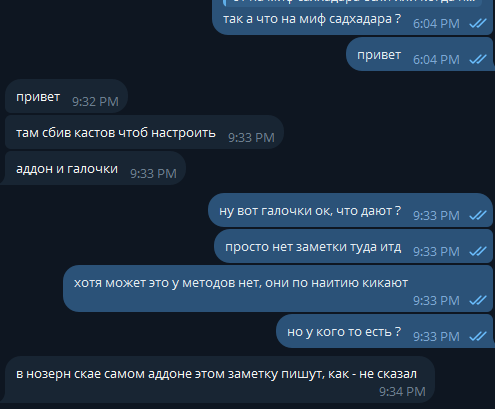Image resolution: width=495 pixels, height=409 pixels.
Task: Click message 'просто нет заметки туда итд'
Action: click(x=354, y=246)
